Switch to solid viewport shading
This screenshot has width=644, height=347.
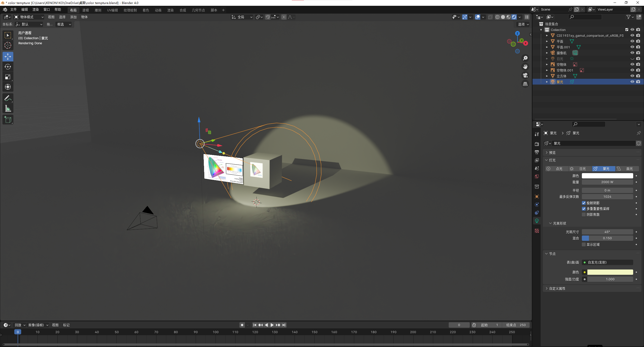(x=503, y=17)
